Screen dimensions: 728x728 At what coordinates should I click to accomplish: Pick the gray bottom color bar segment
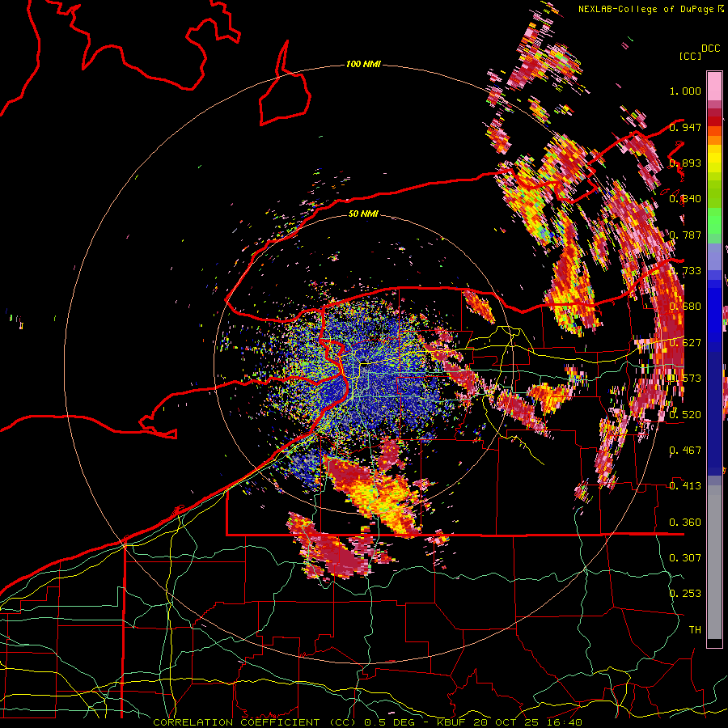coord(714,562)
